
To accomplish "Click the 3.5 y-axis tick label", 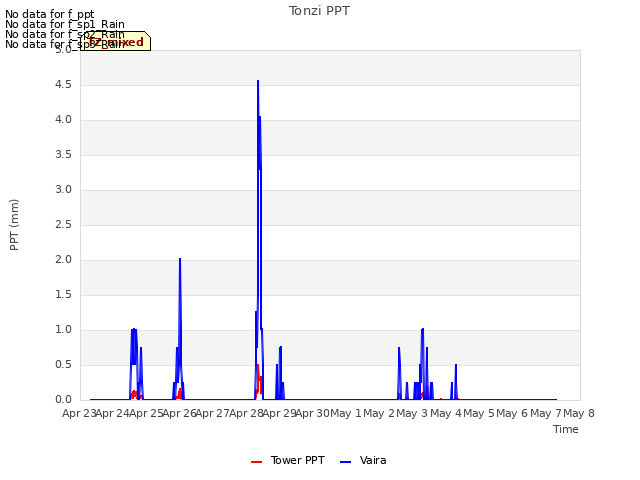I will (x=63, y=155).
